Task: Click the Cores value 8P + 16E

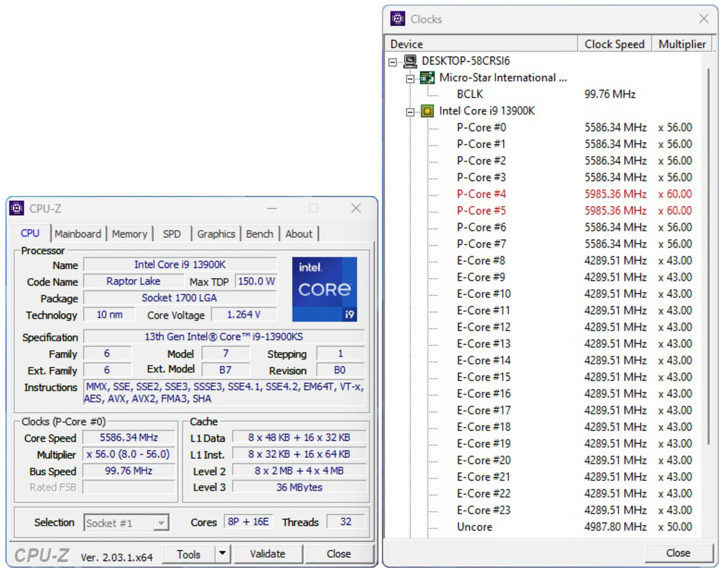Action: [248, 522]
